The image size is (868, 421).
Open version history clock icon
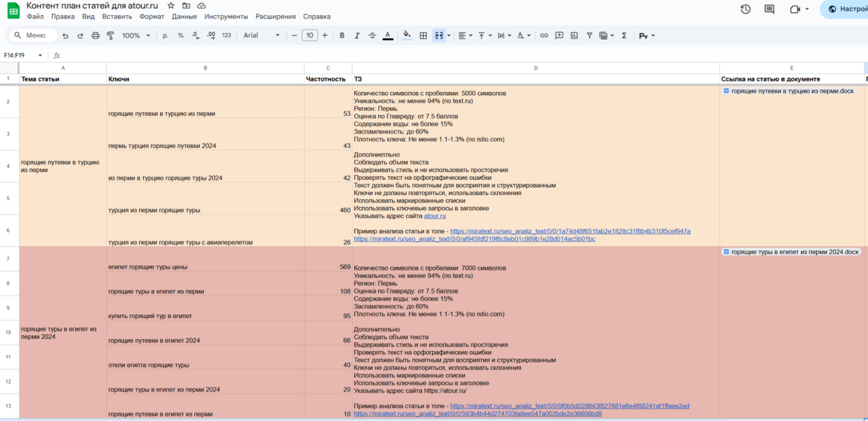(745, 9)
